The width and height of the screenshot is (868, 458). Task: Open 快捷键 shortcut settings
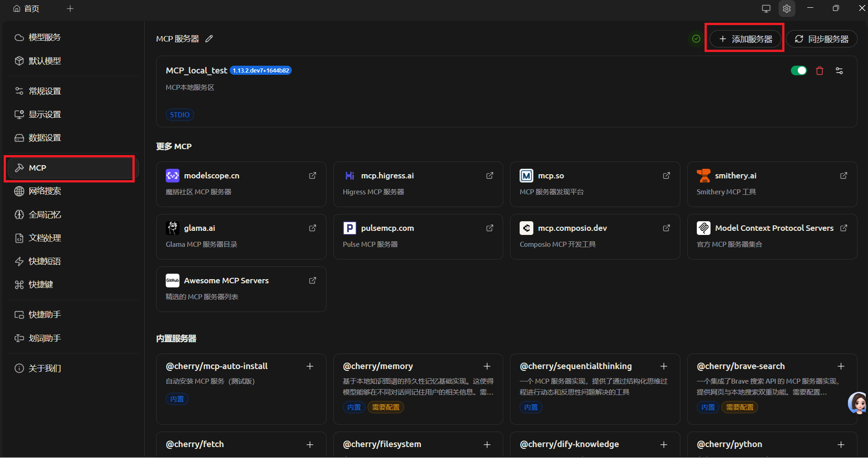pyautogui.click(x=73, y=284)
